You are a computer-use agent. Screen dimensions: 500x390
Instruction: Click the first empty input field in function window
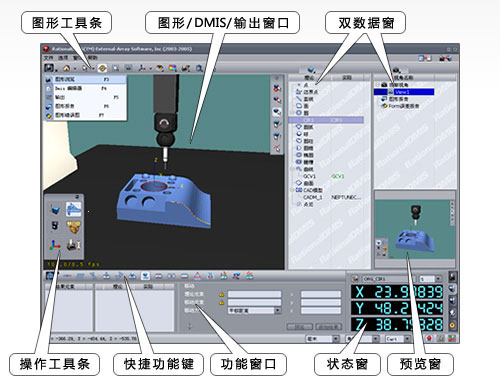[255, 294]
